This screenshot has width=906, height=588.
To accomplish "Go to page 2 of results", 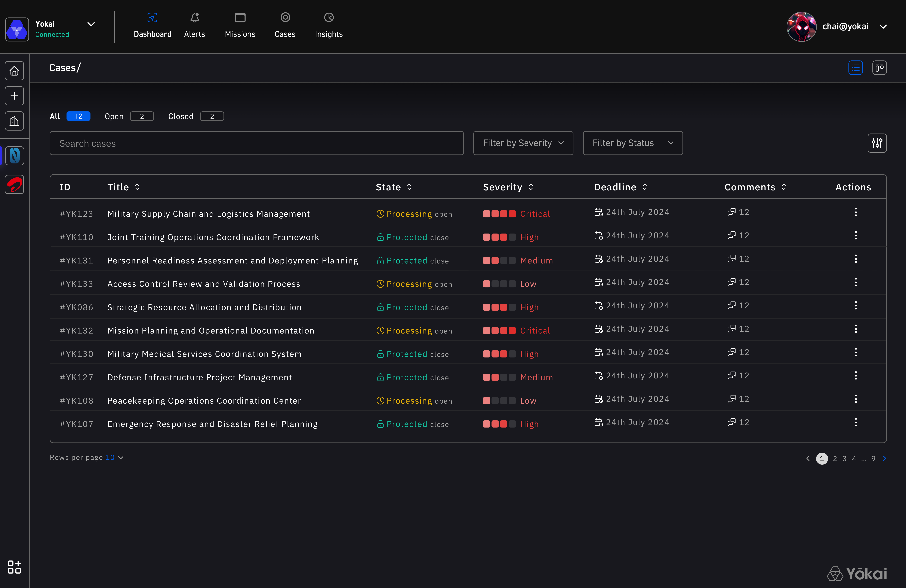I will (835, 459).
